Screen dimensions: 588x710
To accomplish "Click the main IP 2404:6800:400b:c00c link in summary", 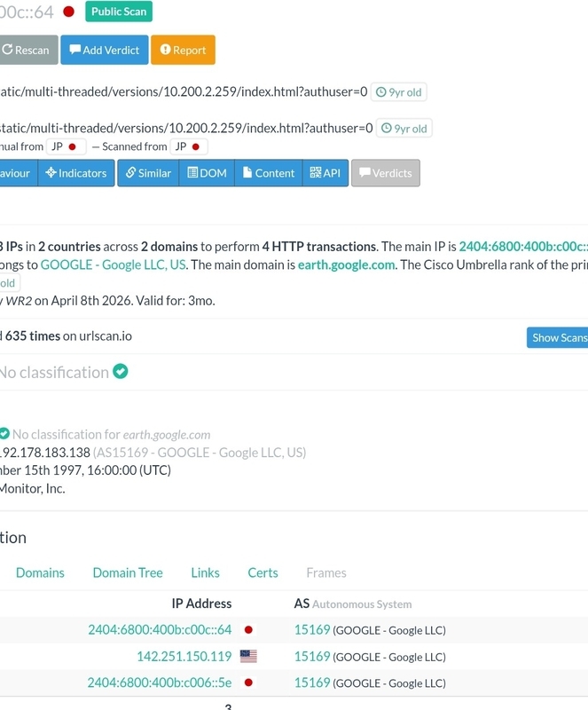I will coord(523,247).
